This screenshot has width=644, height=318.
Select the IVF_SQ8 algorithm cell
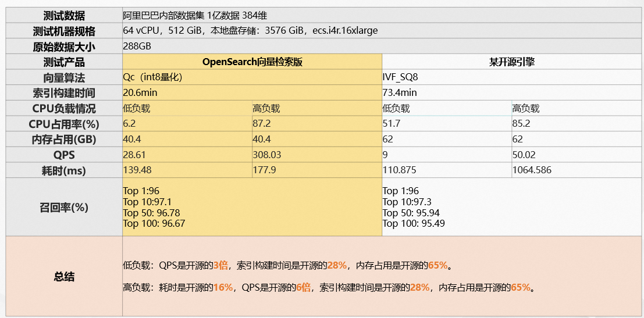tap(512, 77)
